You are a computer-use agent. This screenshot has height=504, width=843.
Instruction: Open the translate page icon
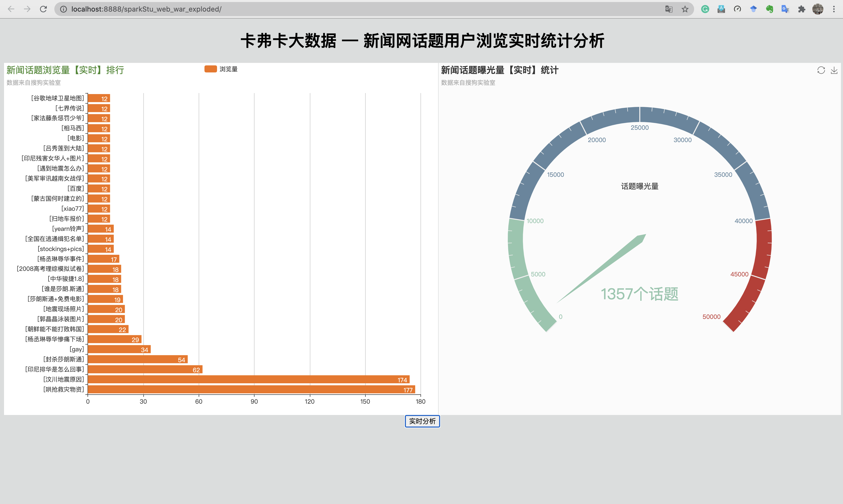669,9
